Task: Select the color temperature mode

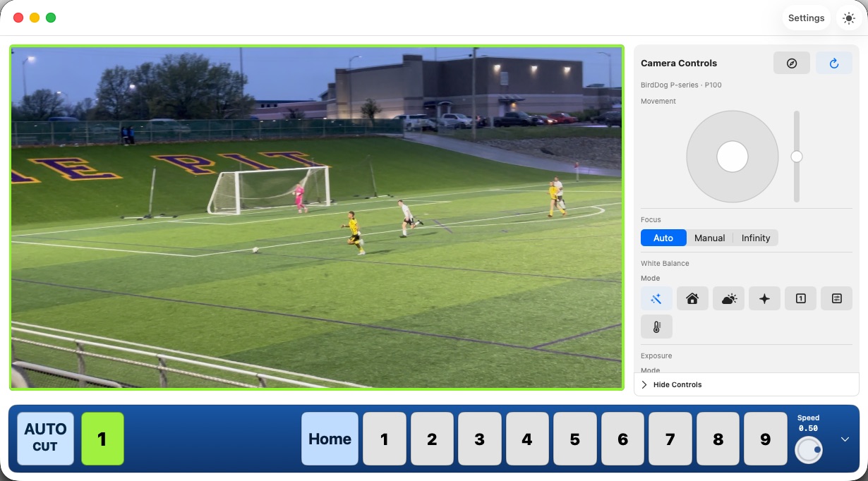Action: point(656,327)
